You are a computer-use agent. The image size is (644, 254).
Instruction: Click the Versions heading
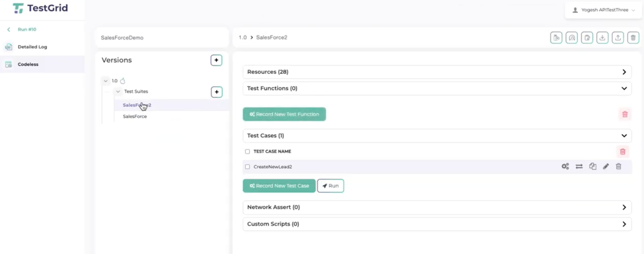(x=117, y=60)
